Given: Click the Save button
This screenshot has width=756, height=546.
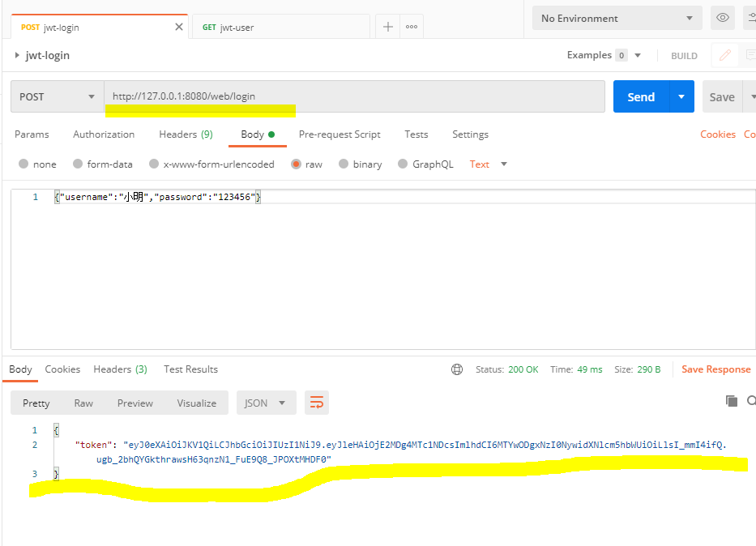Looking at the screenshot, I should (722, 97).
